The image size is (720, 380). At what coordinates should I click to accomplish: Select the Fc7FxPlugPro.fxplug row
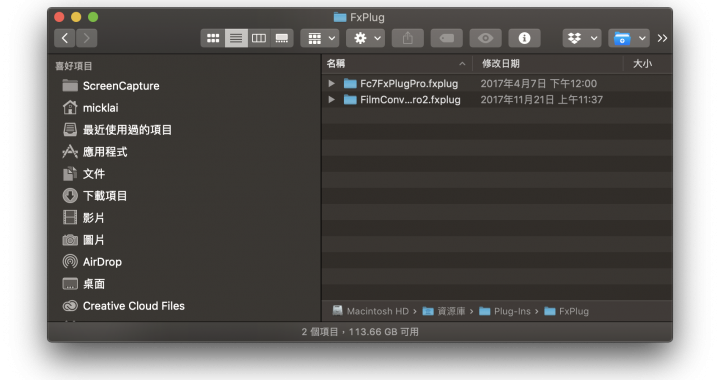(497, 84)
